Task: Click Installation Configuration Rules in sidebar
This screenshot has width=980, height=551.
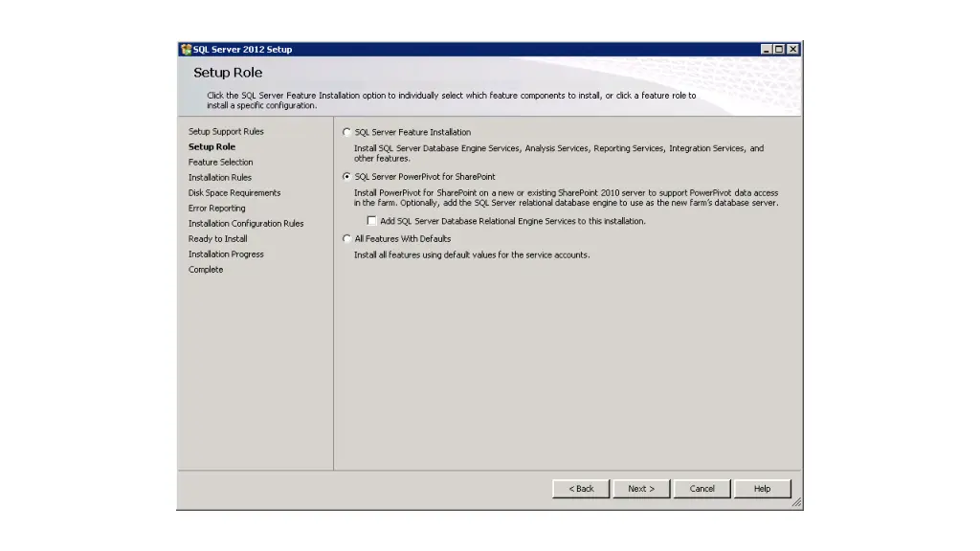Action: (246, 224)
